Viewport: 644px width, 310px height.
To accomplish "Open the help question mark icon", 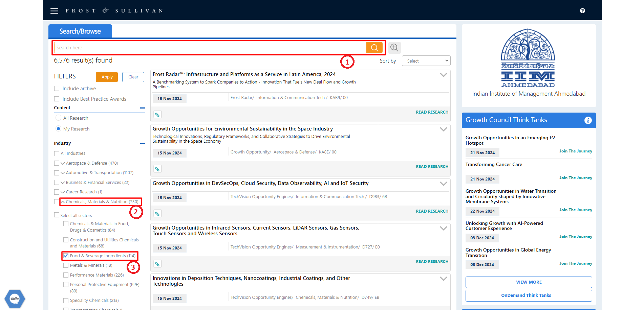I will (x=582, y=11).
